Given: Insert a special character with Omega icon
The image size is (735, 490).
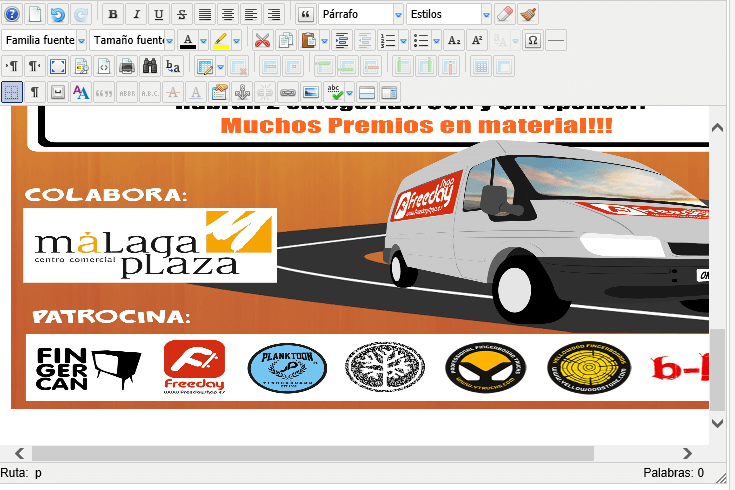Looking at the screenshot, I should [x=532, y=40].
